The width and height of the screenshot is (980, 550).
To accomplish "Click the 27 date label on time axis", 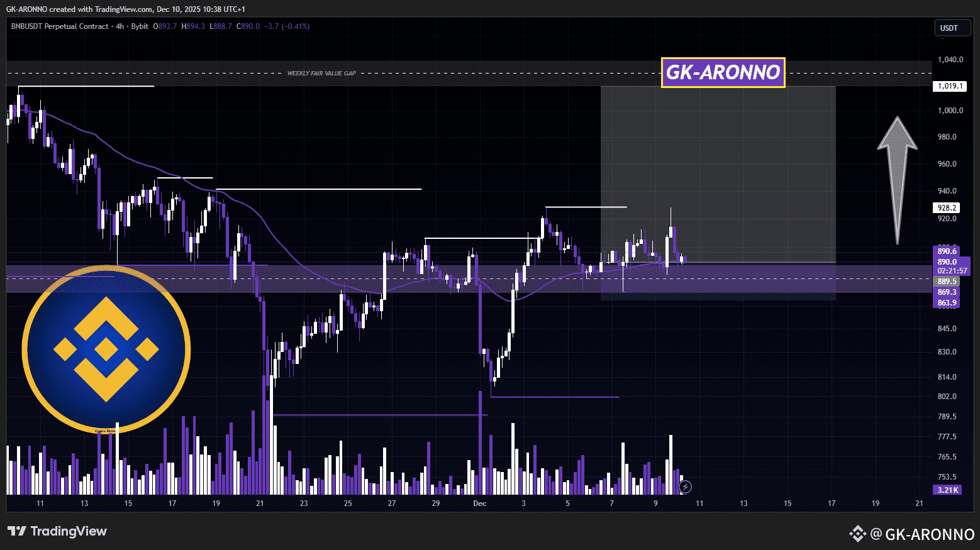I will pyautogui.click(x=392, y=503).
